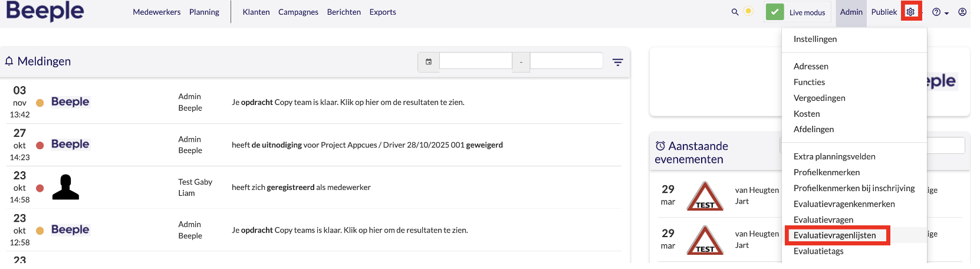Click the Beeple logo in header
This screenshot has width=980, height=269.
coord(45,11)
